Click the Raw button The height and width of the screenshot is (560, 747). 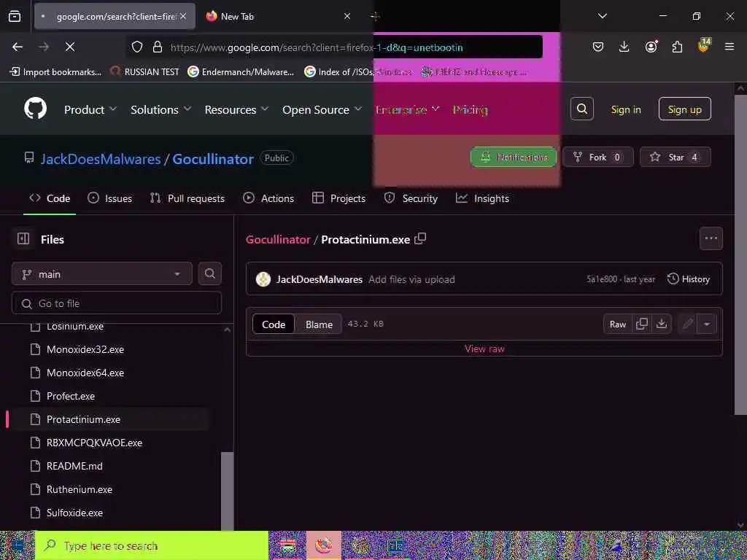[617, 324]
